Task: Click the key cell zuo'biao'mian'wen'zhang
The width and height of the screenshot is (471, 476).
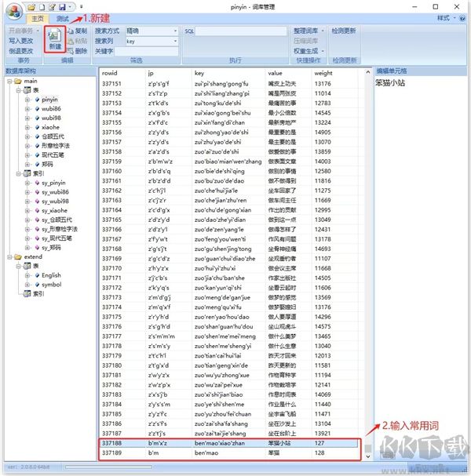Action: point(228,162)
